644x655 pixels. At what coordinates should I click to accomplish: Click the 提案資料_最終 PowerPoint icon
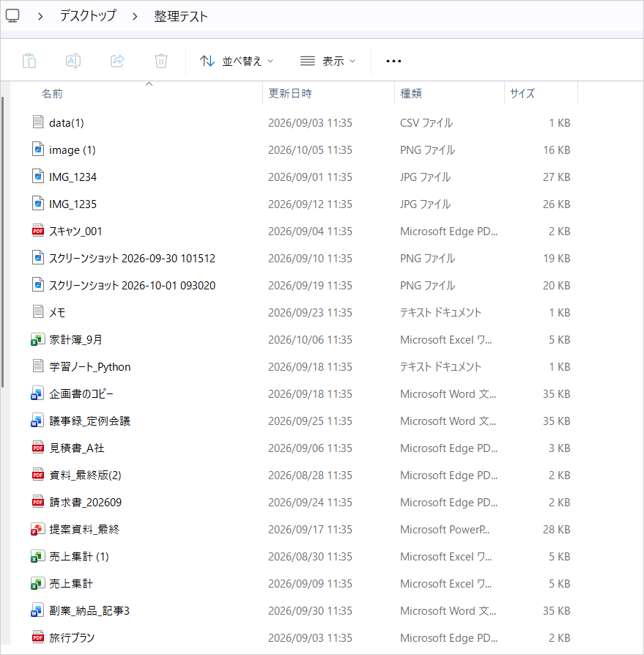(x=37, y=529)
